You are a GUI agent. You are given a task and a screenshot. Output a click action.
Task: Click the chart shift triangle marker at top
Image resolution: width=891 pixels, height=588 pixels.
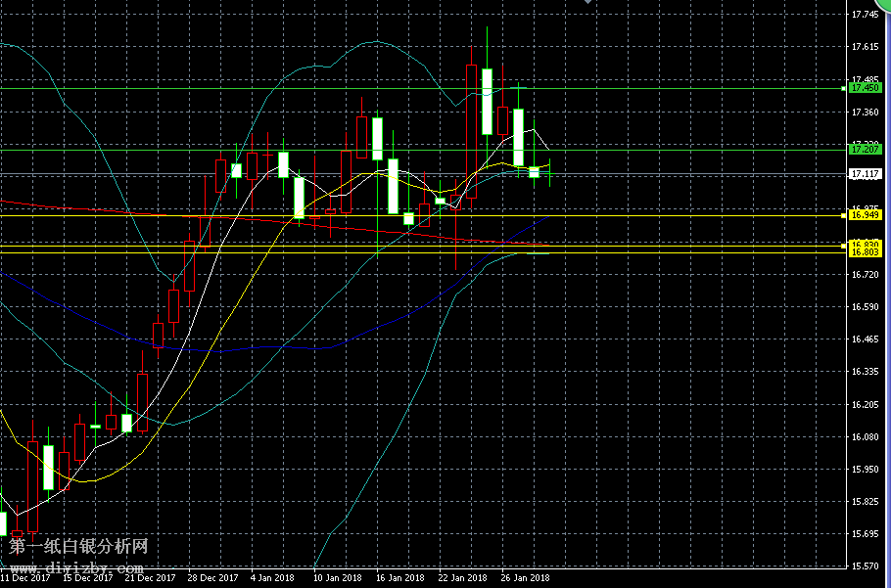[587, 3]
